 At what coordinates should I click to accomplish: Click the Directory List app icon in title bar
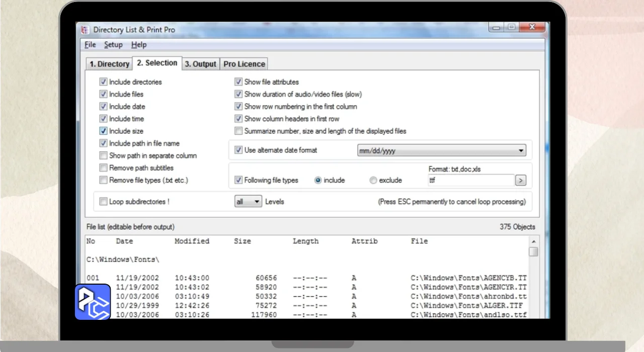click(x=86, y=30)
